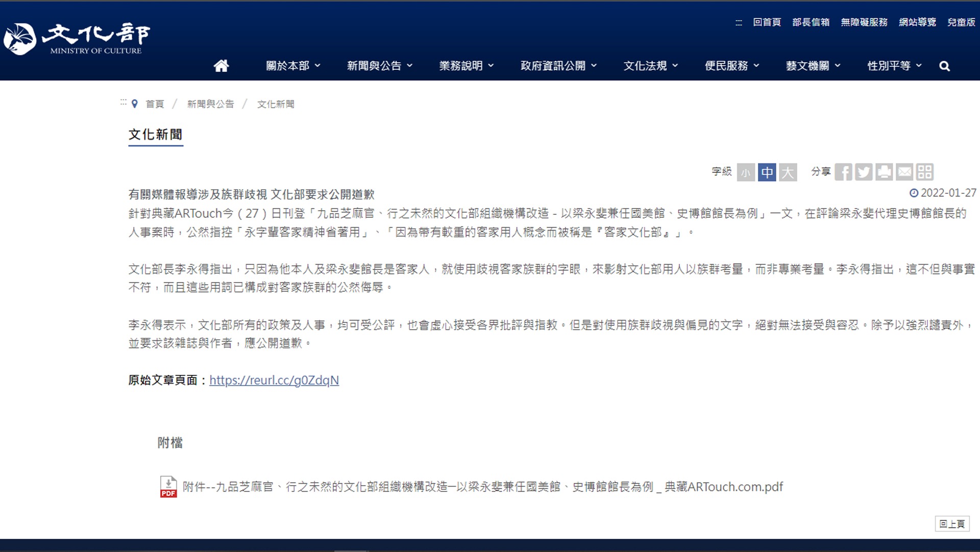Click the home icon in navigation bar
This screenshot has height=552, width=980.
(221, 66)
